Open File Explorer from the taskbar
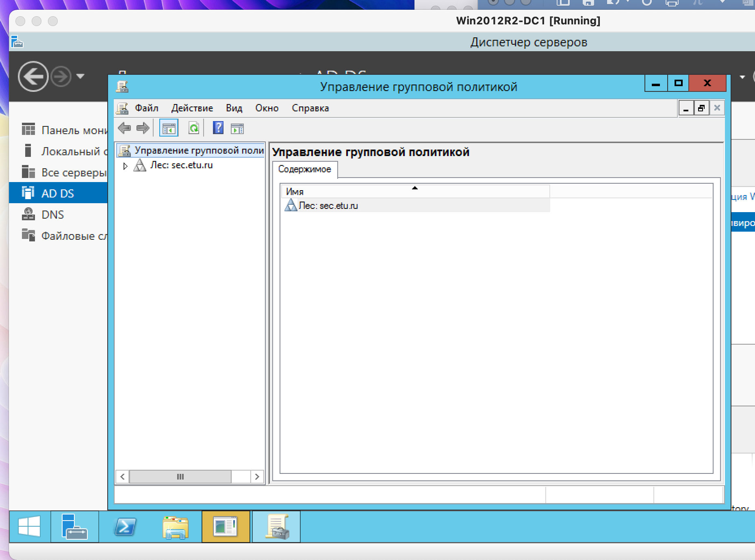755x560 pixels. tap(176, 527)
